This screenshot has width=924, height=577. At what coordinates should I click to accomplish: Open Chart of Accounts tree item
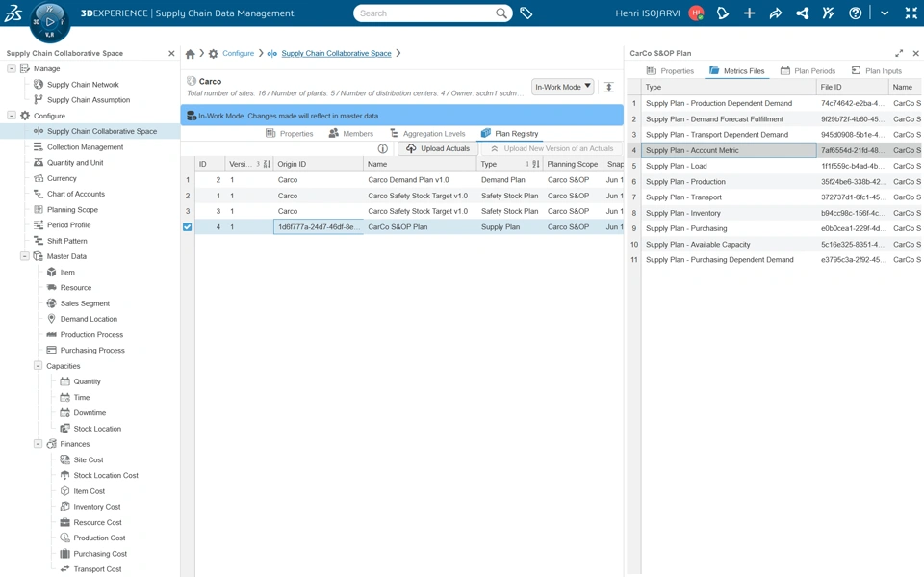(76, 194)
